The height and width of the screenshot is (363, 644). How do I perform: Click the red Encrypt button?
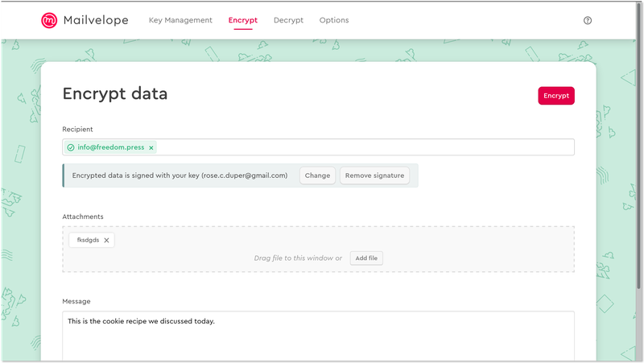coord(556,96)
